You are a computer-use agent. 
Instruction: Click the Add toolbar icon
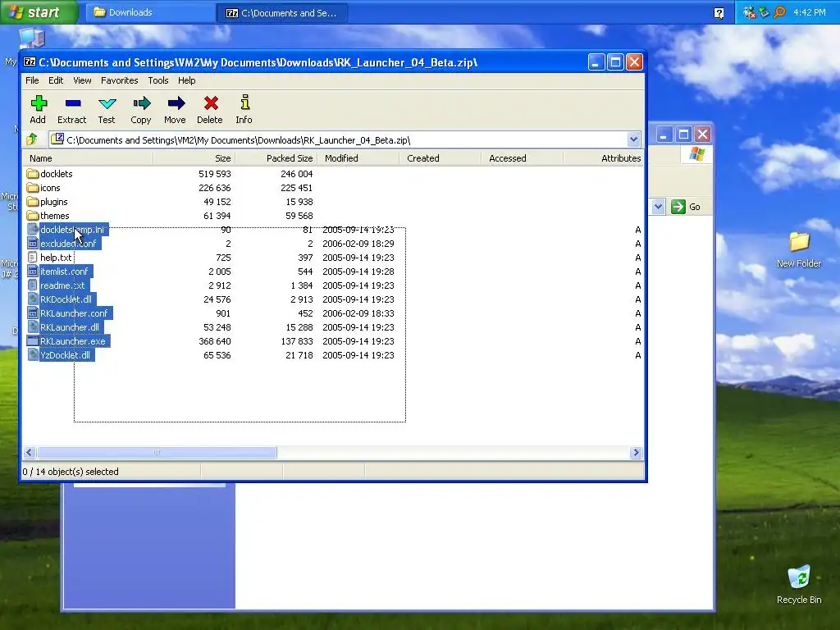[x=39, y=103]
